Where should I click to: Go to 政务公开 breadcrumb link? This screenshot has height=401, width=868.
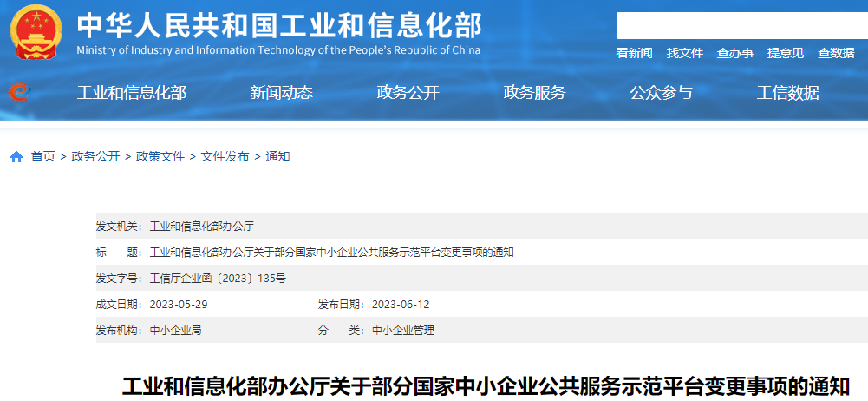tap(95, 157)
